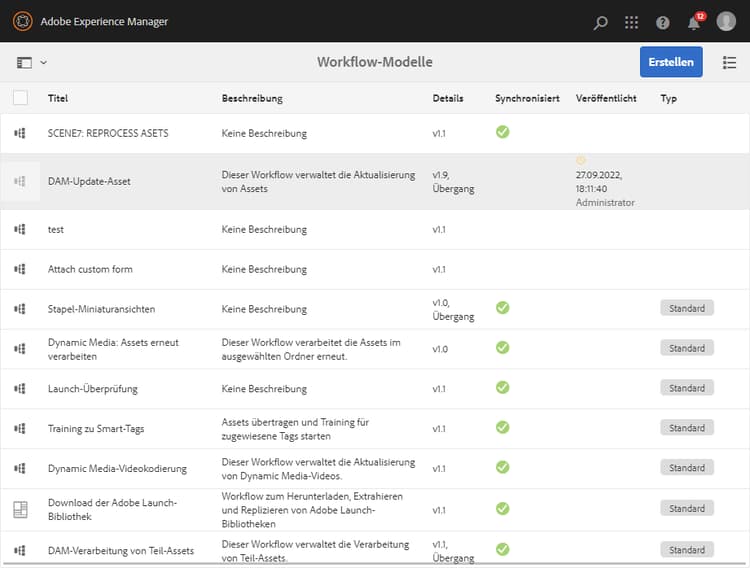750x568 pixels.
Task: Open the DAM-Update-Asset title
Action: 89,181
